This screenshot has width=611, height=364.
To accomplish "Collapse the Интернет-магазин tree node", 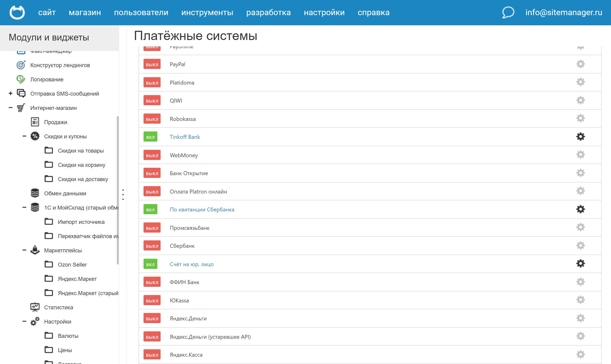I will point(11,108).
